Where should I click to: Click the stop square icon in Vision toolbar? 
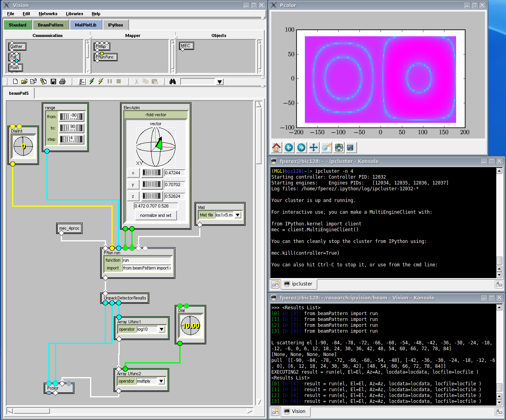click(119, 82)
